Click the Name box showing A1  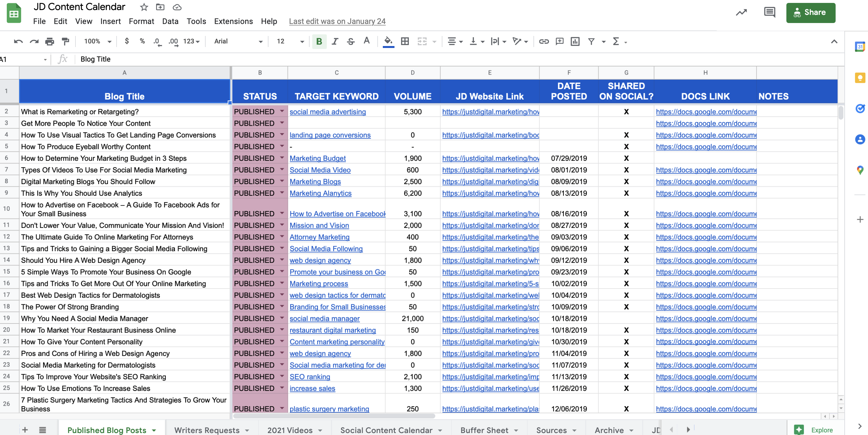pyautogui.click(x=24, y=59)
